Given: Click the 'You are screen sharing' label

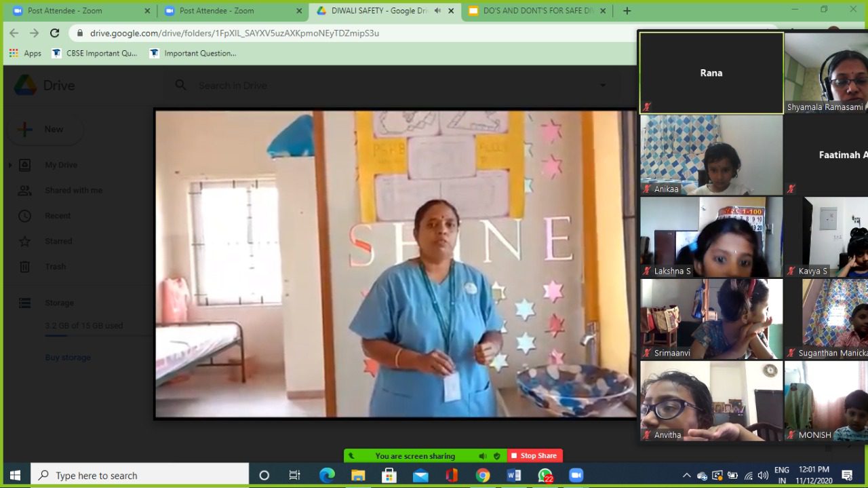Looking at the screenshot, I should click(415, 456).
